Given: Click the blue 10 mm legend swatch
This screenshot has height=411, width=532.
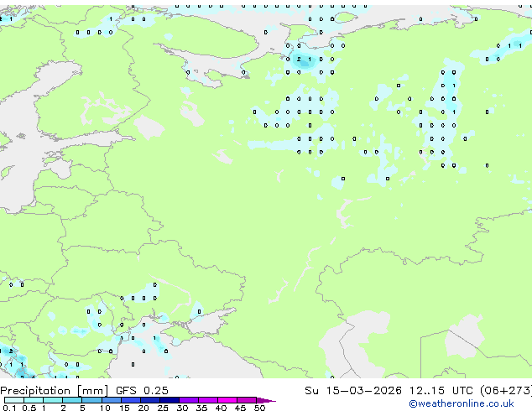Looking at the screenshot, I should coord(112,400).
